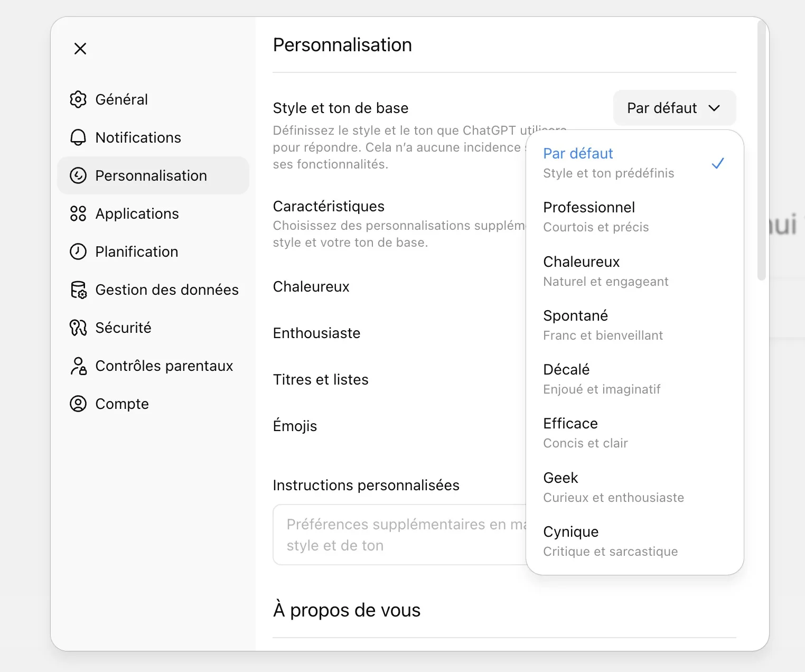Click the Sécurité key icon

pos(78,328)
